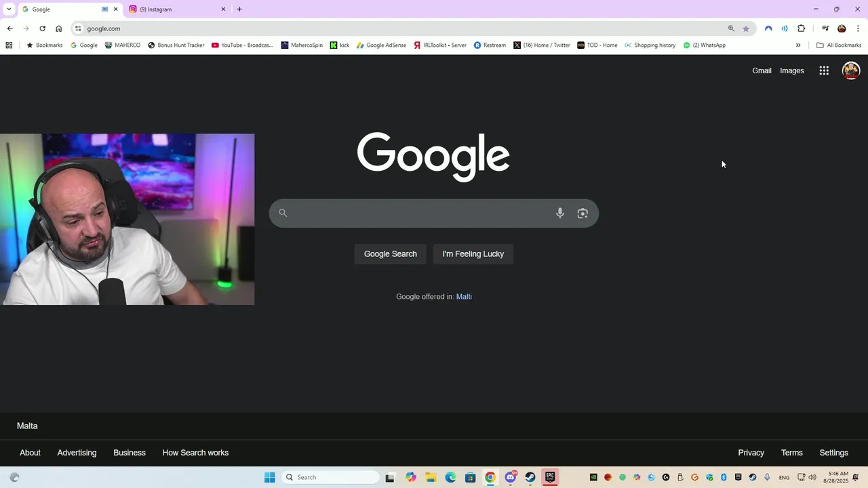Image resolution: width=868 pixels, height=488 pixels.
Task: Open the Google account avatar on the page
Action: coord(851,70)
